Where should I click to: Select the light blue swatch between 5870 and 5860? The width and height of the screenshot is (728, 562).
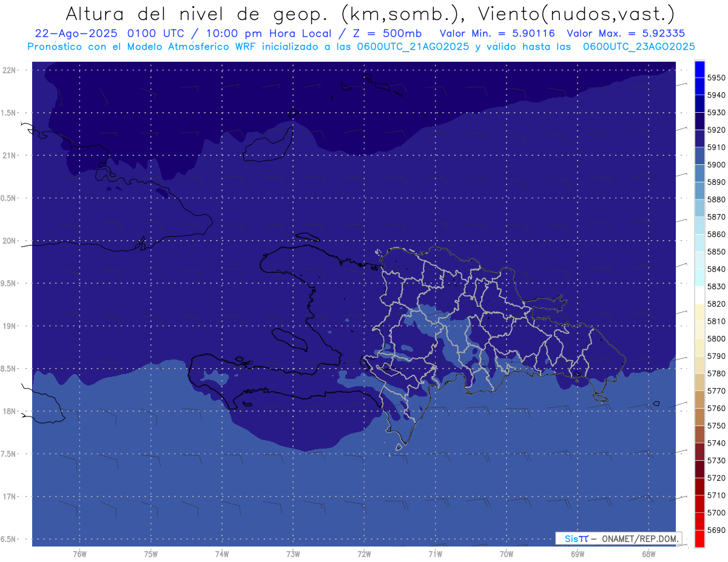click(699, 226)
